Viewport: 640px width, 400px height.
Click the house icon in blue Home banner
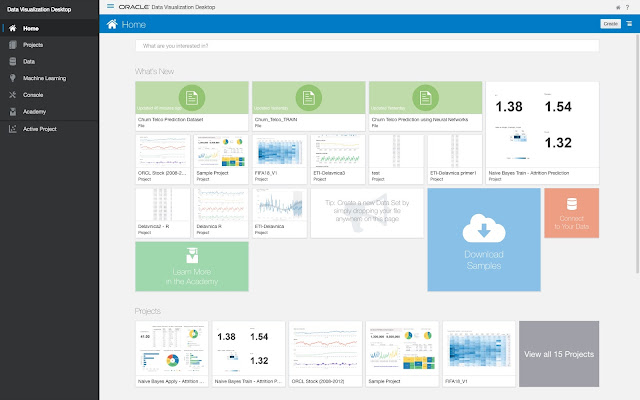click(112, 24)
